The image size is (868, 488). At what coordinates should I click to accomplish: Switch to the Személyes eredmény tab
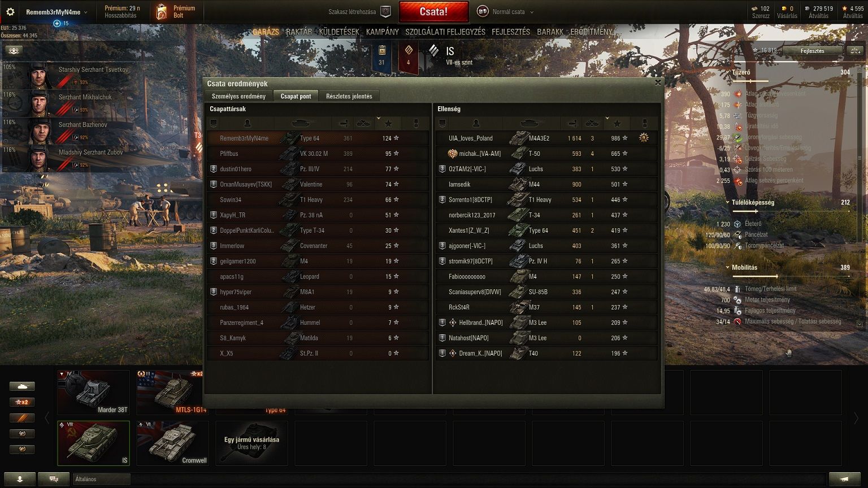coord(238,96)
